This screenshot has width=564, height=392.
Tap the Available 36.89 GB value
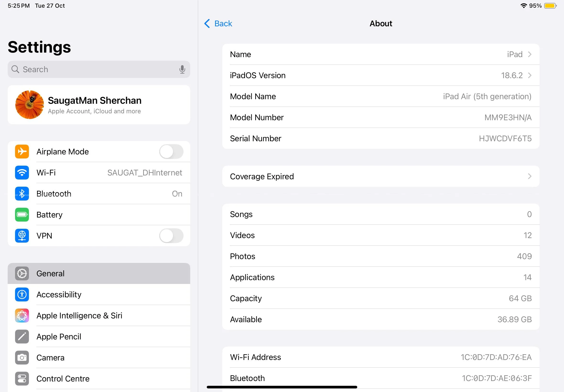click(514, 320)
